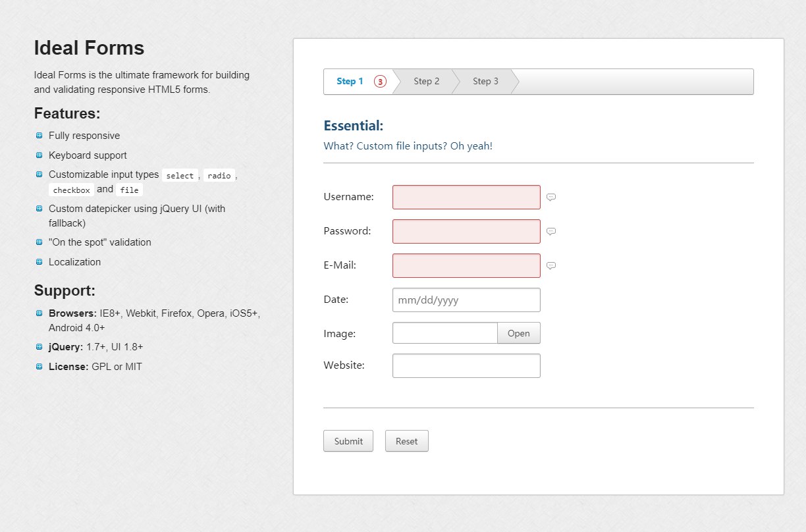Click the speech bubble icon beside Username
This screenshot has height=532, width=806.
point(551,197)
